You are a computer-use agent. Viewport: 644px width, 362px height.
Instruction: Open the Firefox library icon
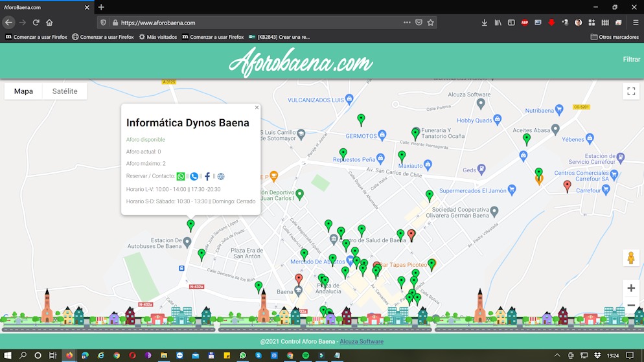click(x=498, y=23)
